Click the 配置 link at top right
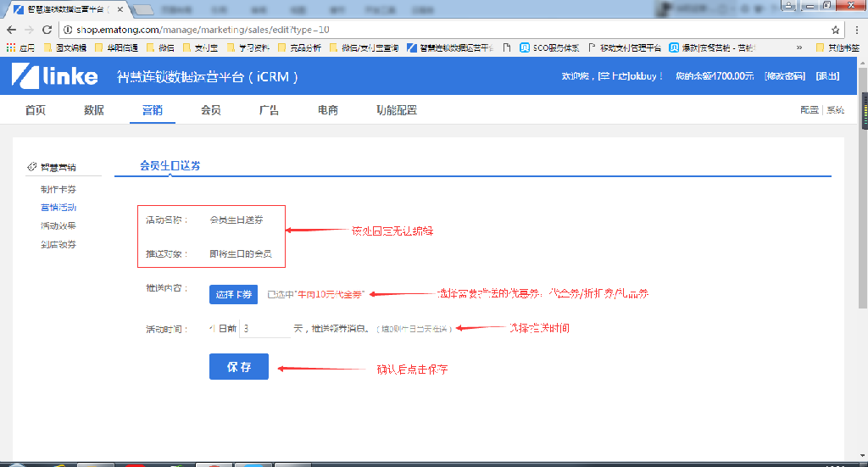The image size is (868, 467). click(810, 110)
